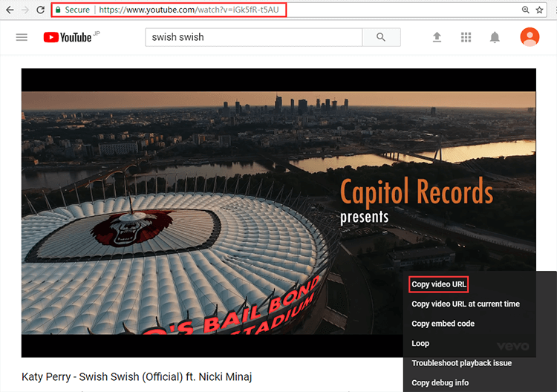This screenshot has height=392, width=557.
Task: Run the search with the magnifier button
Action: click(x=381, y=37)
